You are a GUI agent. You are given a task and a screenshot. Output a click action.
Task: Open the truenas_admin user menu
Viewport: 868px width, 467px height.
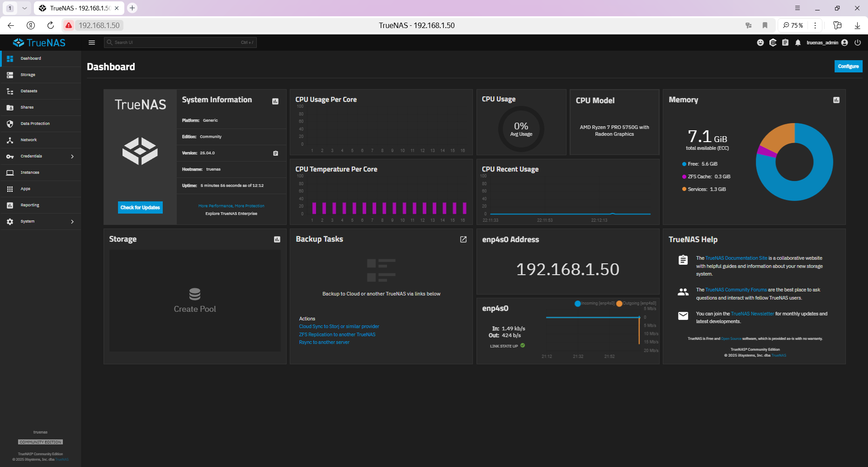(827, 43)
